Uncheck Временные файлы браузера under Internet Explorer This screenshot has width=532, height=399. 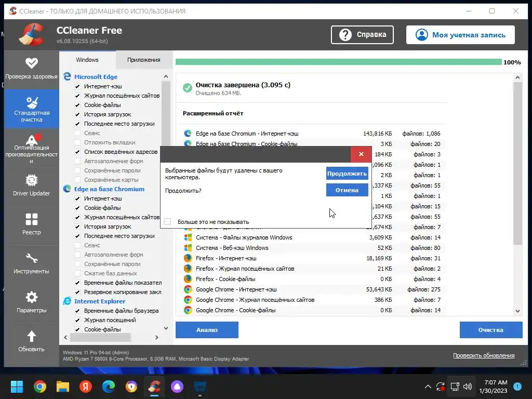pos(77,311)
